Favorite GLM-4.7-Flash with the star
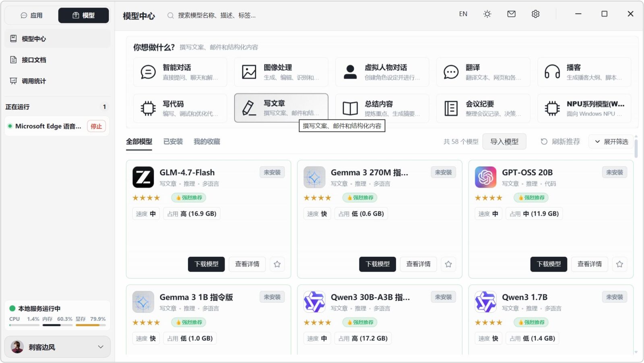644x363 pixels. 277,264
